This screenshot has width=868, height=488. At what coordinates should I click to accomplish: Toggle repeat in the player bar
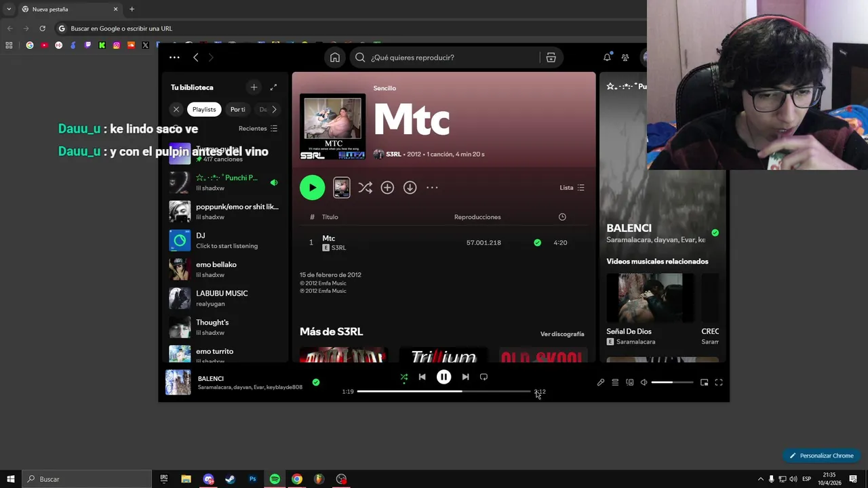484,377
